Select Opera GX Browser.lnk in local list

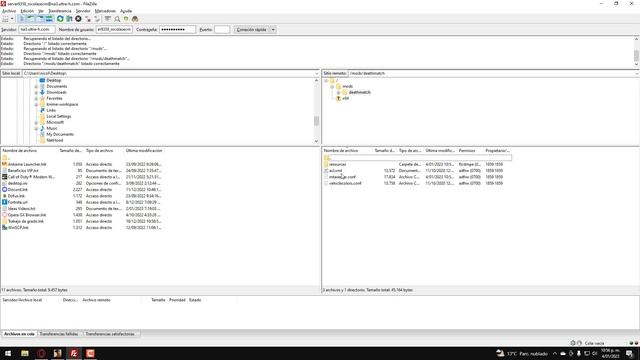[x=27, y=215]
